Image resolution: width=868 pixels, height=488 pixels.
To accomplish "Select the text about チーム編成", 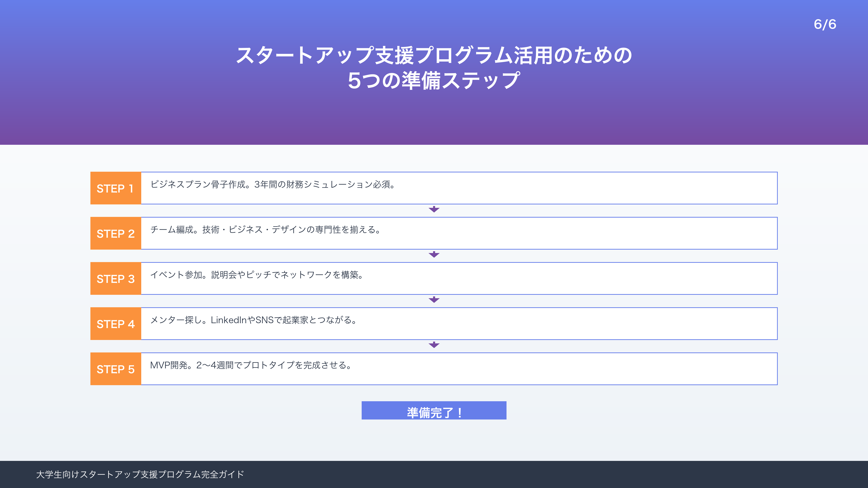I will click(265, 230).
